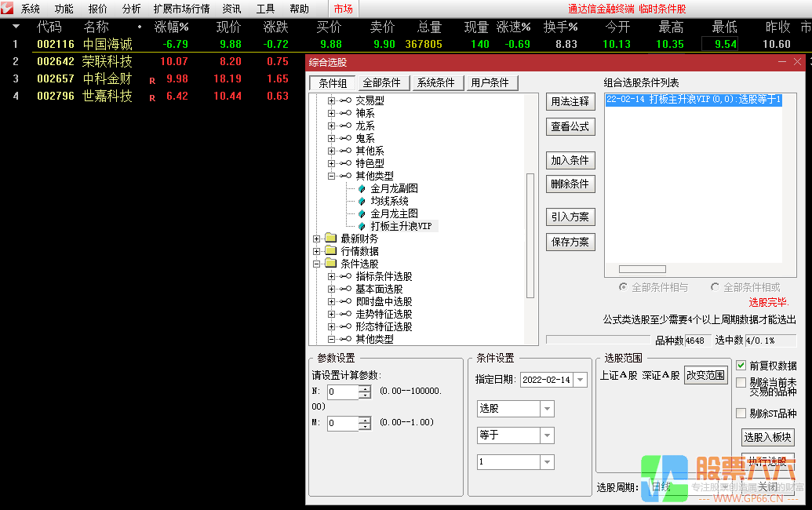The height and width of the screenshot is (510, 812).
Task: Expand the 鬼系 tree node
Action: click(x=331, y=138)
